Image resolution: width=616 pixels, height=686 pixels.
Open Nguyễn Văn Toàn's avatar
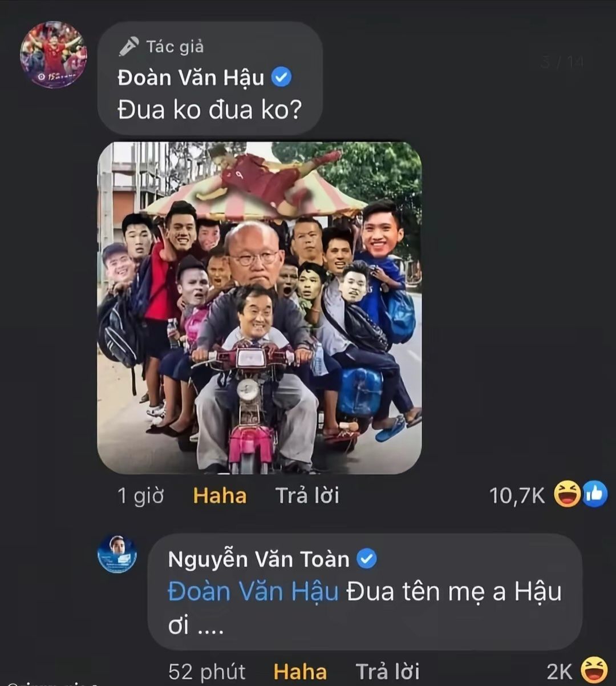click(x=117, y=554)
